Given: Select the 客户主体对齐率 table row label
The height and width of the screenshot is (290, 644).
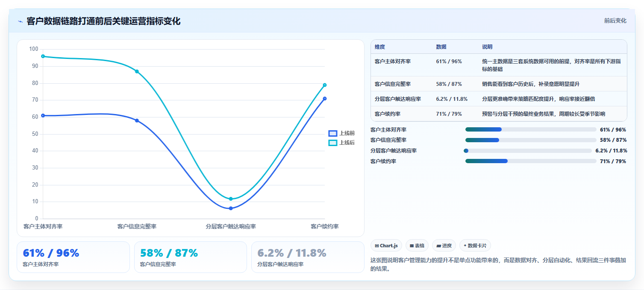Looking at the screenshot, I should [x=393, y=61].
